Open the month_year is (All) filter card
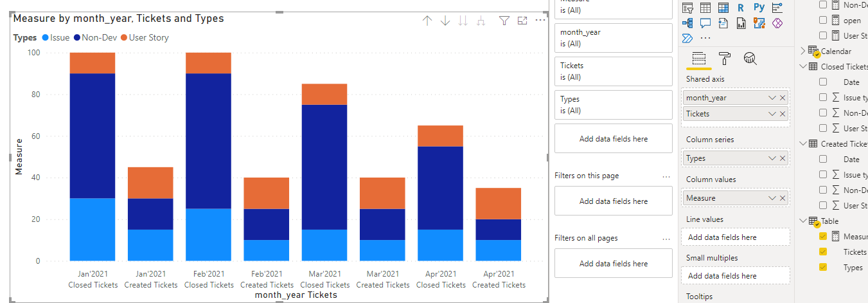Viewport: 868px width, 303px height. coord(613,38)
